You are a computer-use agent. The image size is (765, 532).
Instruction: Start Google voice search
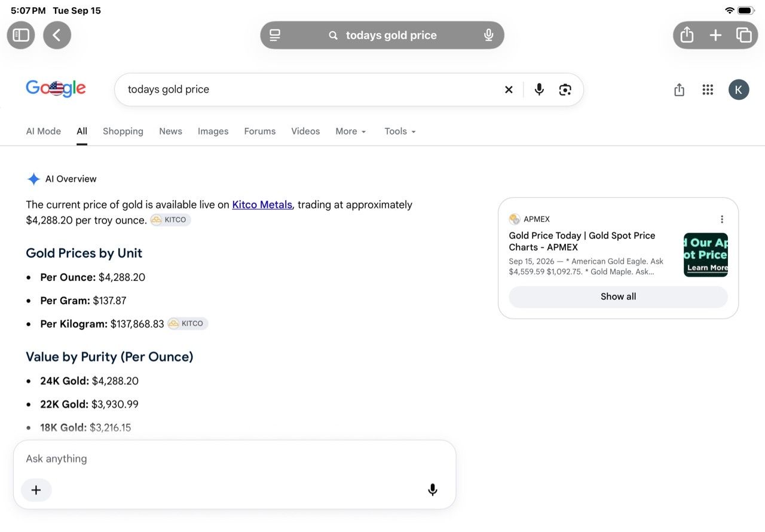539,90
